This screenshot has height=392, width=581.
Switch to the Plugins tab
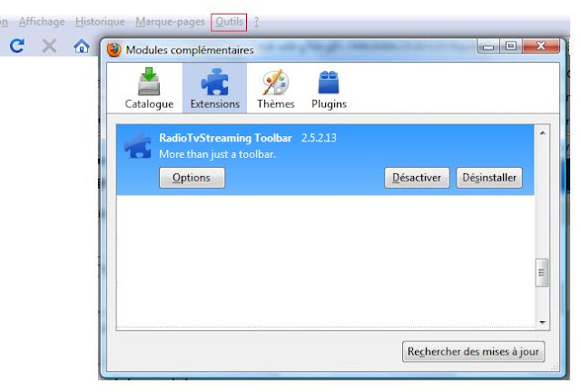click(x=329, y=88)
